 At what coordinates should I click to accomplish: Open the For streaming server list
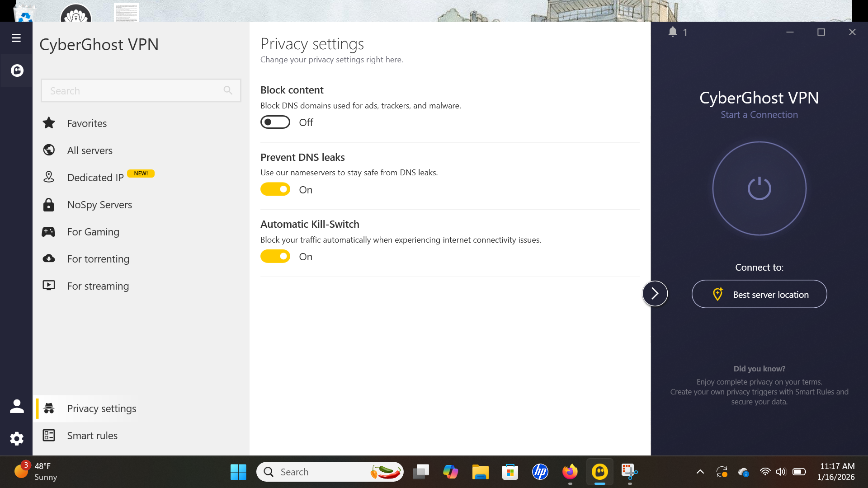(98, 286)
